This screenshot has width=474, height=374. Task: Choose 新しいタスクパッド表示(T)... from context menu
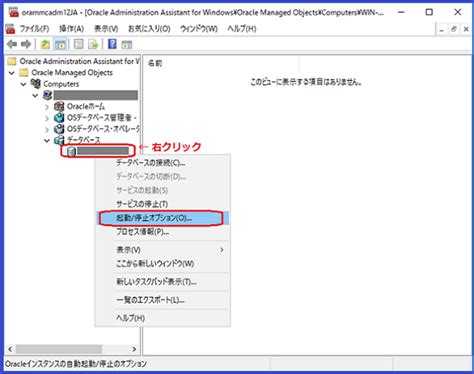163,282
